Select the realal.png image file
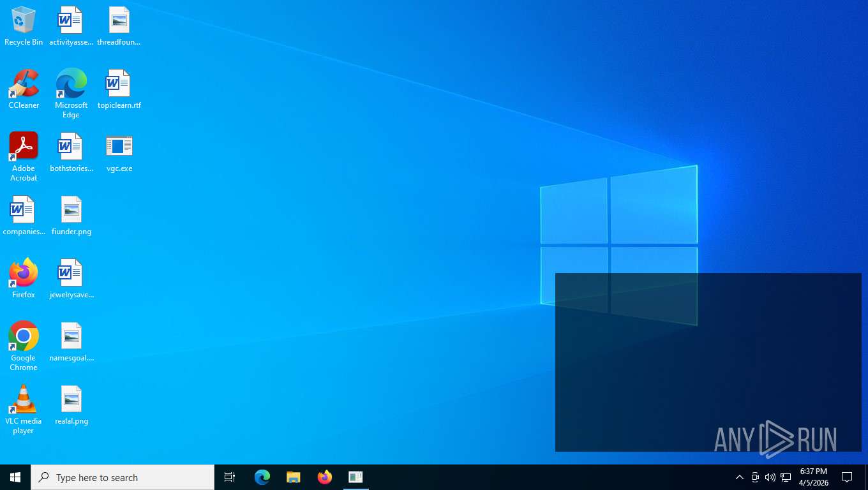Image resolution: width=868 pixels, height=490 pixels. click(x=71, y=406)
